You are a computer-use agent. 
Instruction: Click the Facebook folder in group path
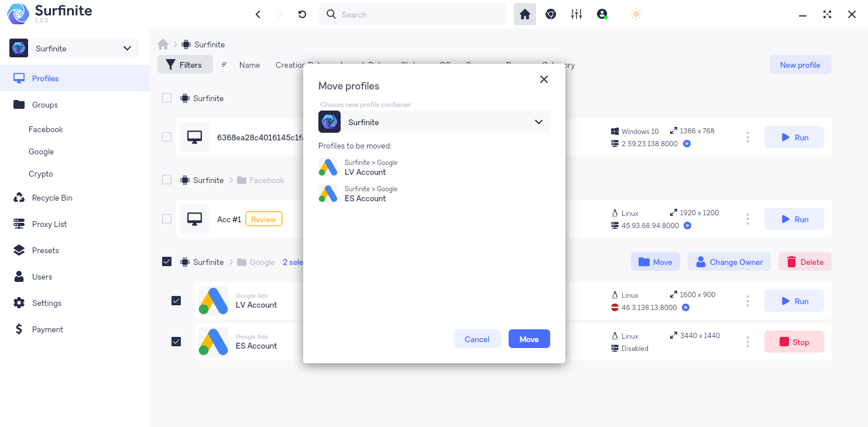click(x=260, y=180)
